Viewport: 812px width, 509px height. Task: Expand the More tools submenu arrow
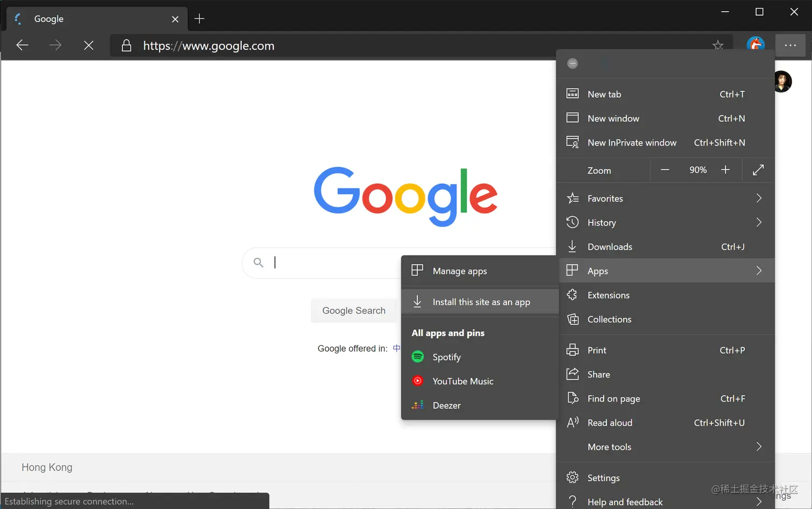[759, 447]
